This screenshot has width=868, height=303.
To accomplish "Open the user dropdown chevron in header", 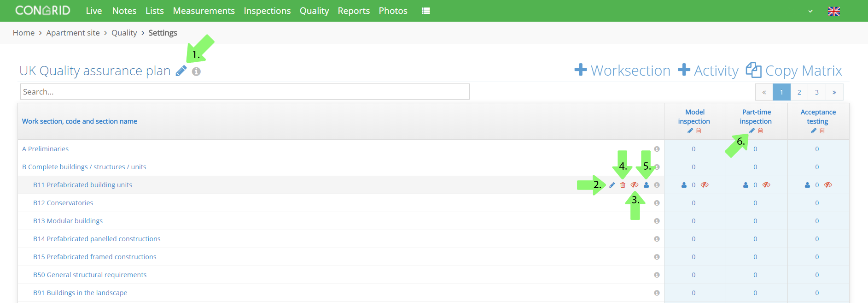I will [810, 11].
